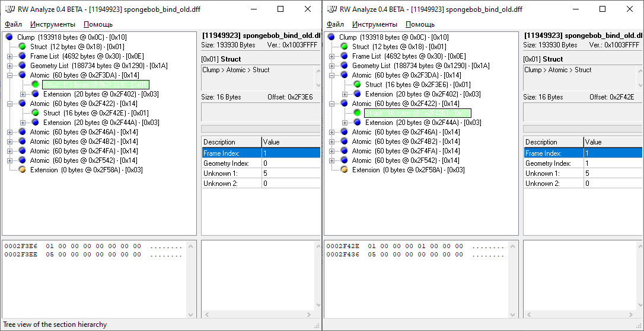
Task: Click Description column header in left window
Action: click(x=232, y=142)
